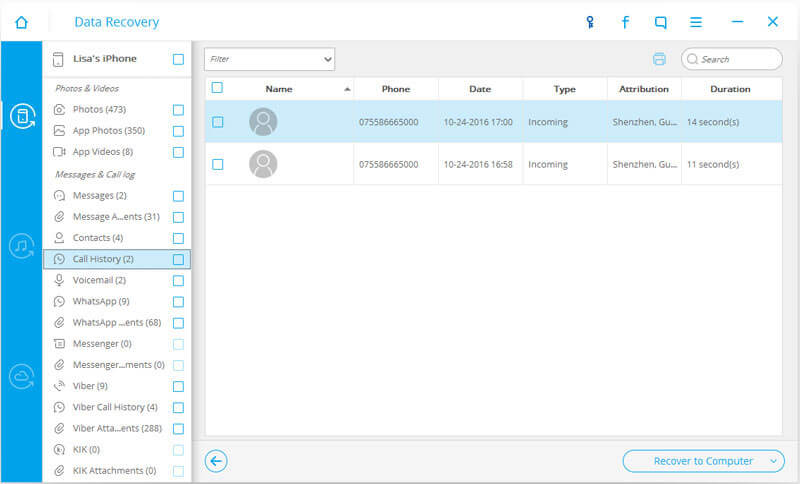Check the Voicemail (2) checkbox
The width and height of the screenshot is (800, 484).
(178, 281)
